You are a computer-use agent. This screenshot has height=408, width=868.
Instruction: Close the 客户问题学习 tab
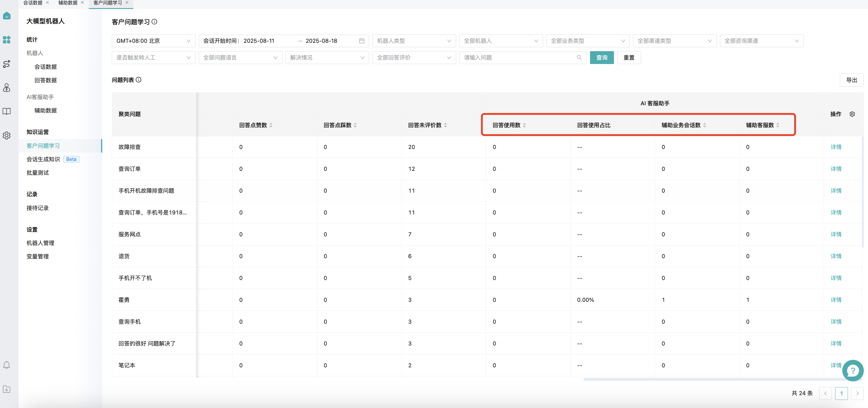coord(127,3)
